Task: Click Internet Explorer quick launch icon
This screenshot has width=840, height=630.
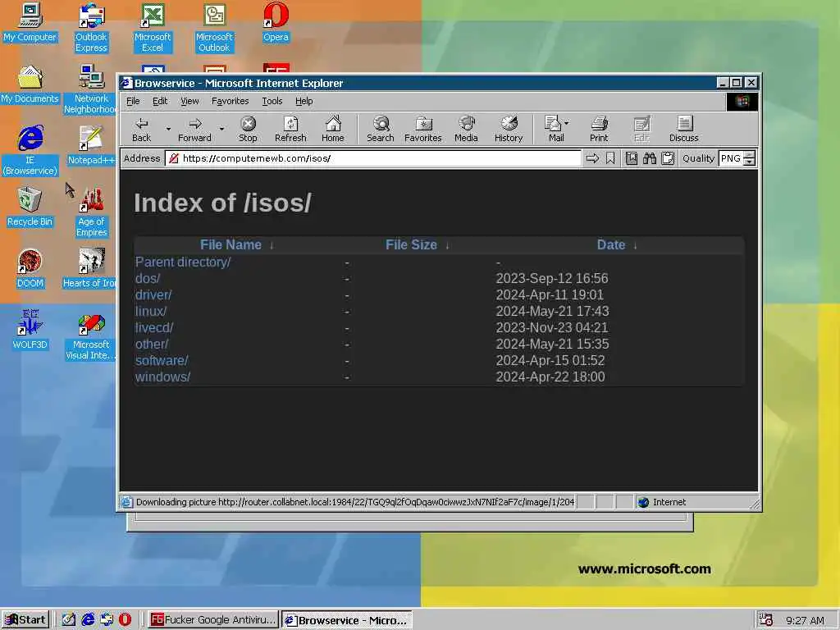Action: [88, 620]
